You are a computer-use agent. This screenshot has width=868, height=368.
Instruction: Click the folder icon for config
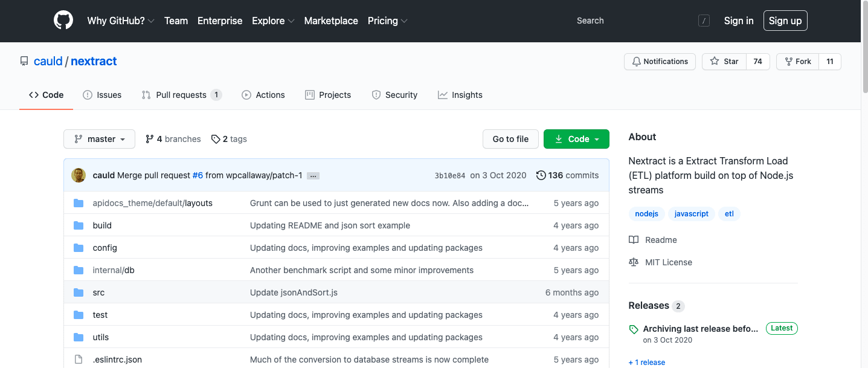[x=79, y=248]
